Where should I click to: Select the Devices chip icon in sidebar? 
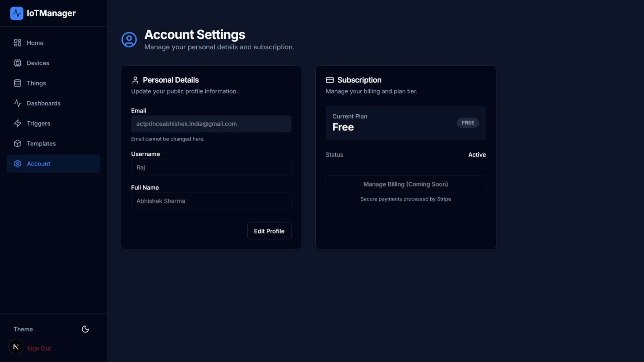18,63
